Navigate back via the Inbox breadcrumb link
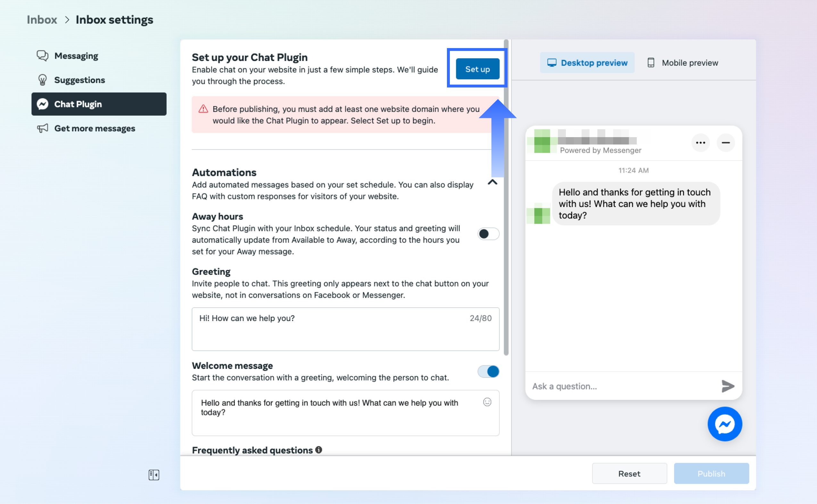 42,20
